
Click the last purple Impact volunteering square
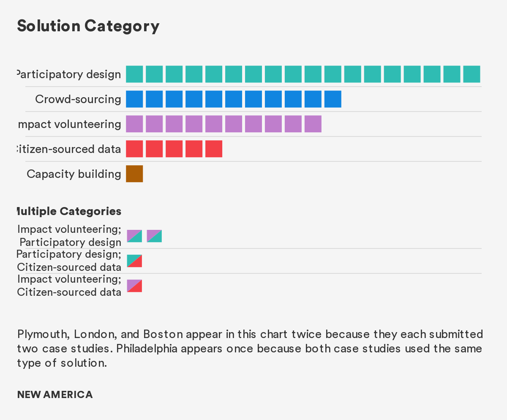pyautogui.click(x=313, y=124)
